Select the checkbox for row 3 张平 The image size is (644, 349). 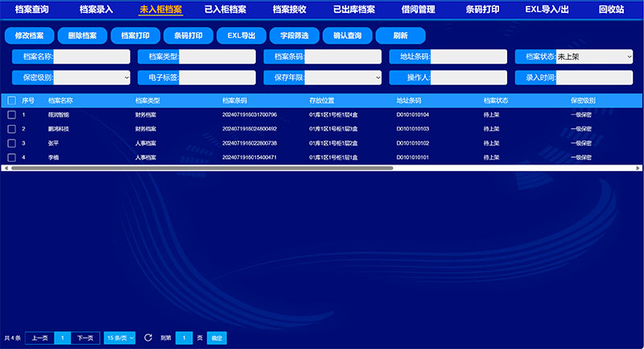[x=11, y=143]
